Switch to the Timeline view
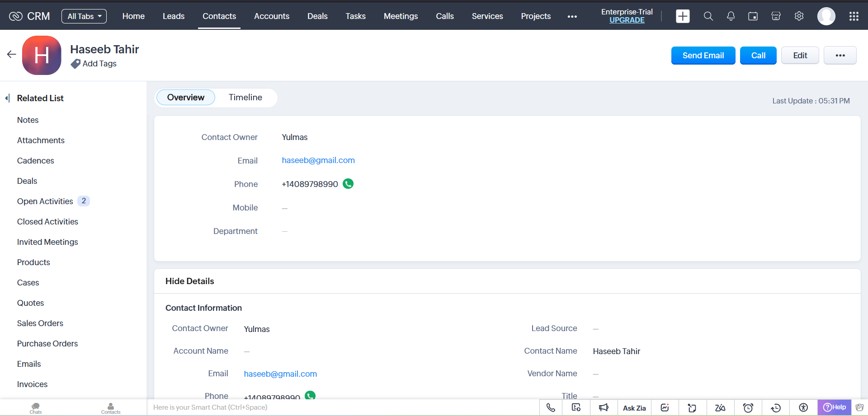Image resolution: width=868 pixels, height=416 pixels. click(245, 98)
